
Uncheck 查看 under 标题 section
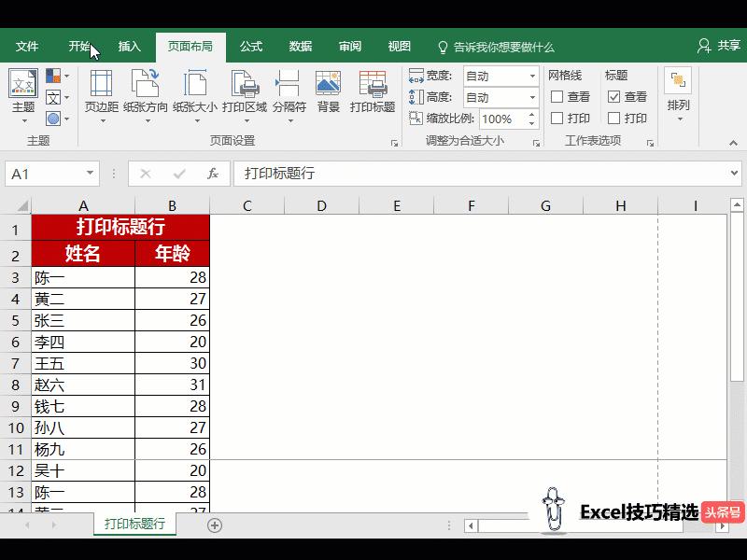click(613, 95)
